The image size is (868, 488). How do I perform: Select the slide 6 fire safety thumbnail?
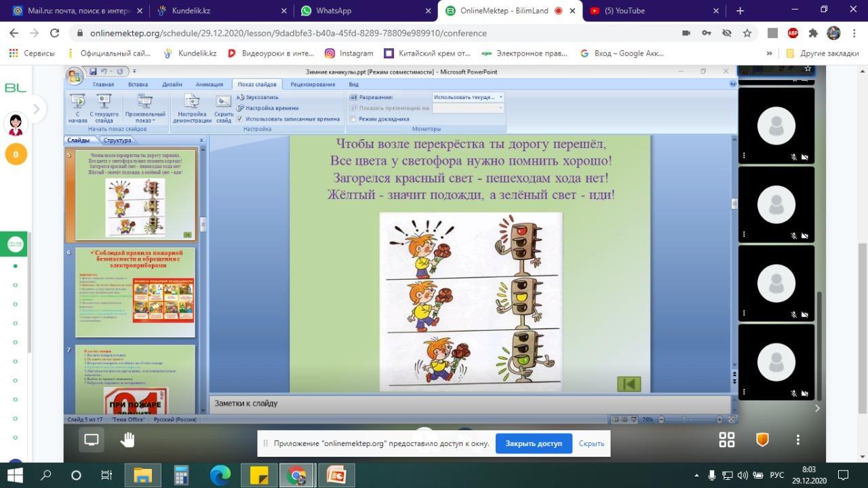(135, 292)
